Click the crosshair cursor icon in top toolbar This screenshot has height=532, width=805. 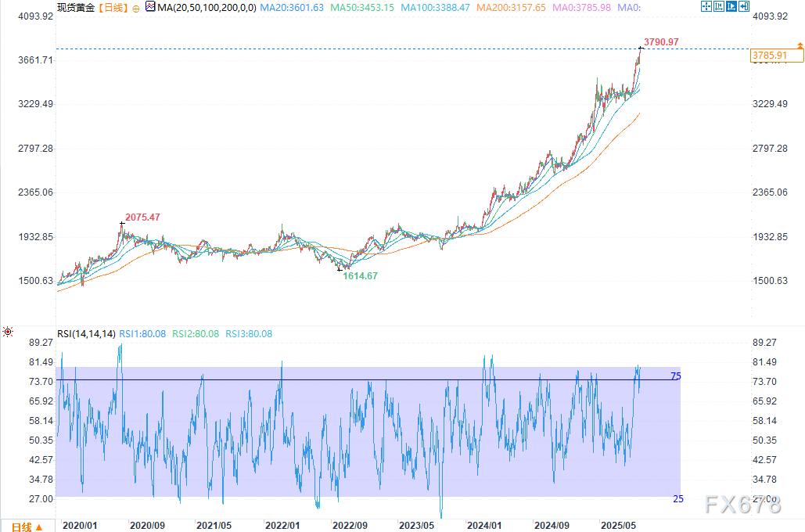(x=706, y=7)
